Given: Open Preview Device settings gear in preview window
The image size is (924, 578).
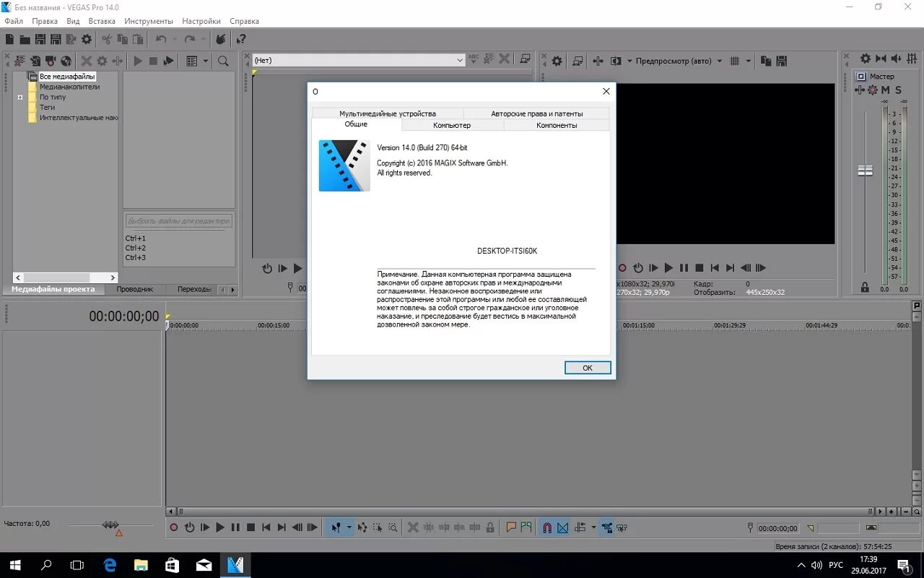Looking at the screenshot, I should tap(557, 61).
